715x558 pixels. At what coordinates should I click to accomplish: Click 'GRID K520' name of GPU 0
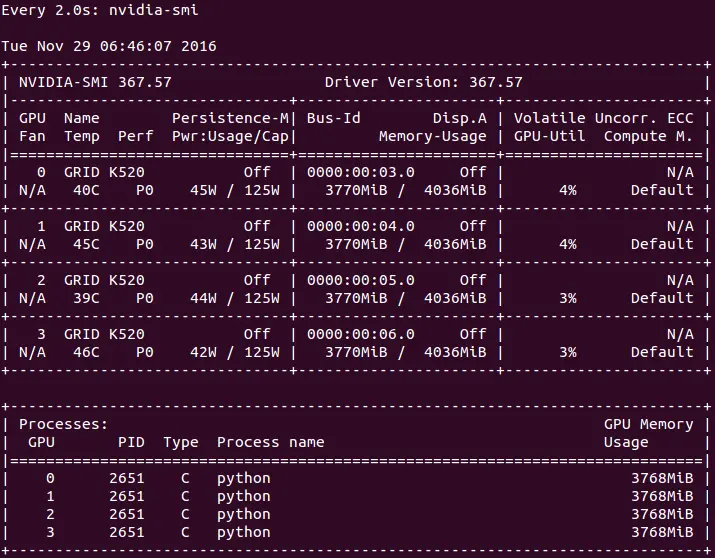[104, 172]
